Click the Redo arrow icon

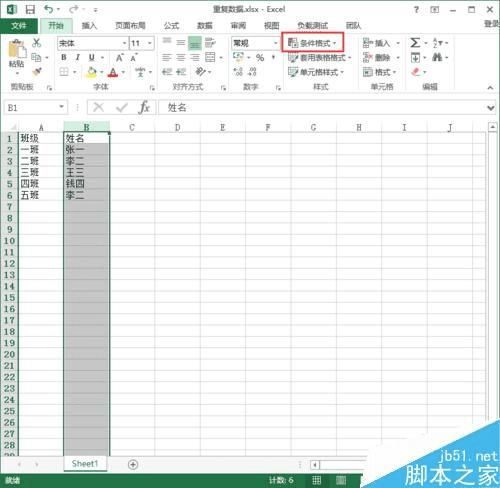click(x=74, y=10)
